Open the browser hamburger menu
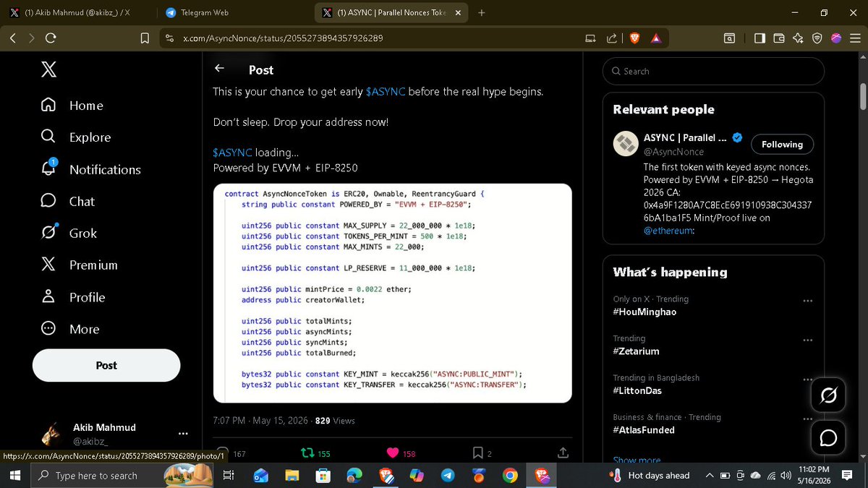Image resolution: width=868 pixels, height=488 pixels. [854, 38]
